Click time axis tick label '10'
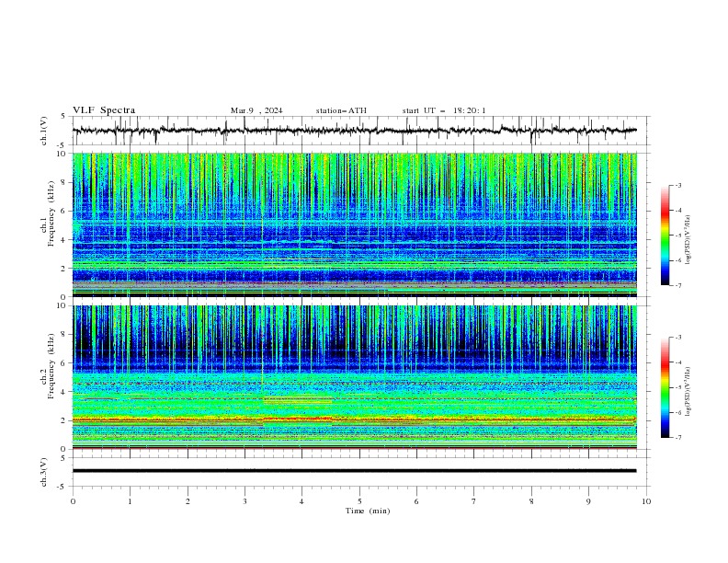728x563 pixels. tap(646, 501)
